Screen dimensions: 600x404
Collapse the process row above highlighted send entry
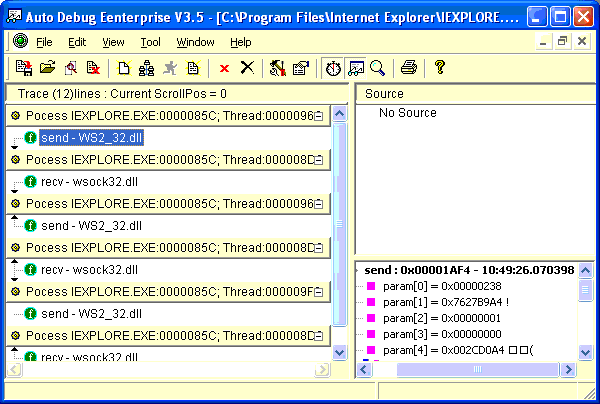[x=318, y=116]
